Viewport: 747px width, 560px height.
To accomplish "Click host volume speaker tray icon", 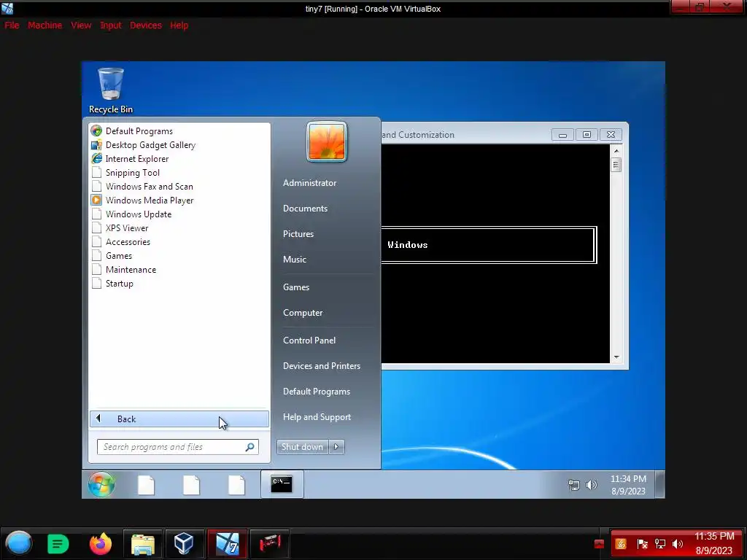I will (x=678, y=544).
